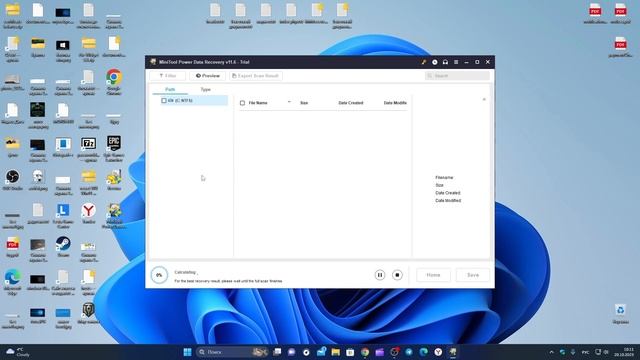The width and height of the screenshot is (640, 360).
Task: Click the sort arrow beside File Name
Action: [x=289, y=102]
